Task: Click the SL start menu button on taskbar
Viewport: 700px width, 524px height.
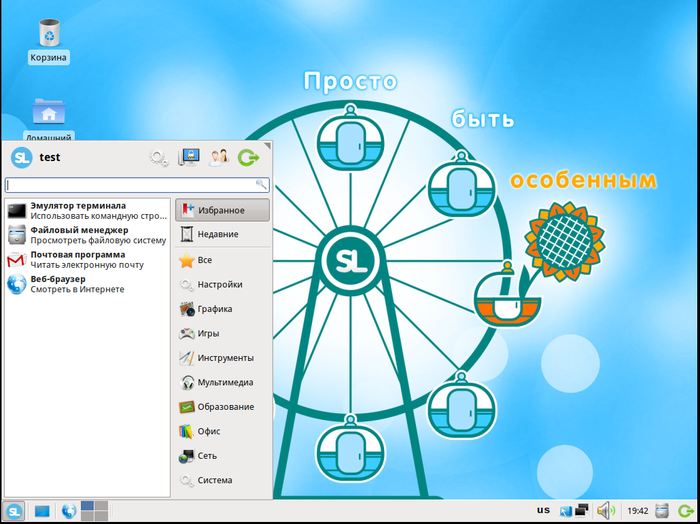Action: (x=14, y=511)
